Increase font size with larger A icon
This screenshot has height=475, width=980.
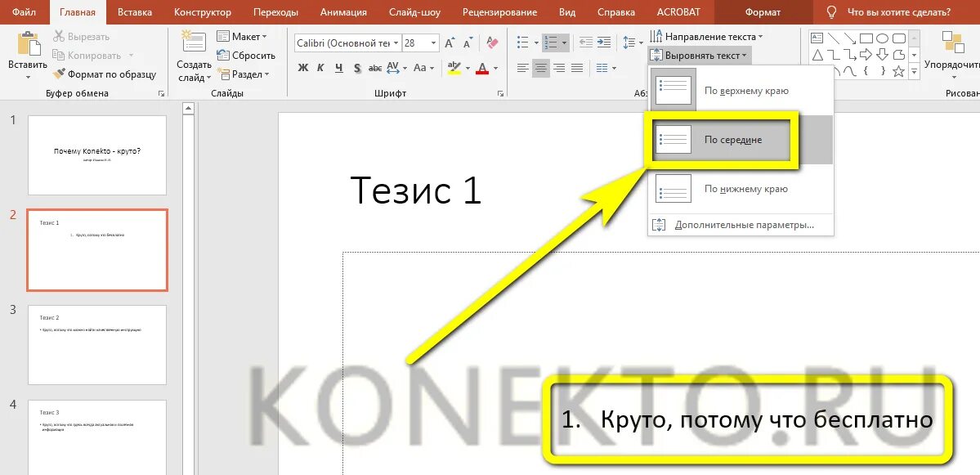click(x=450, y=43)
